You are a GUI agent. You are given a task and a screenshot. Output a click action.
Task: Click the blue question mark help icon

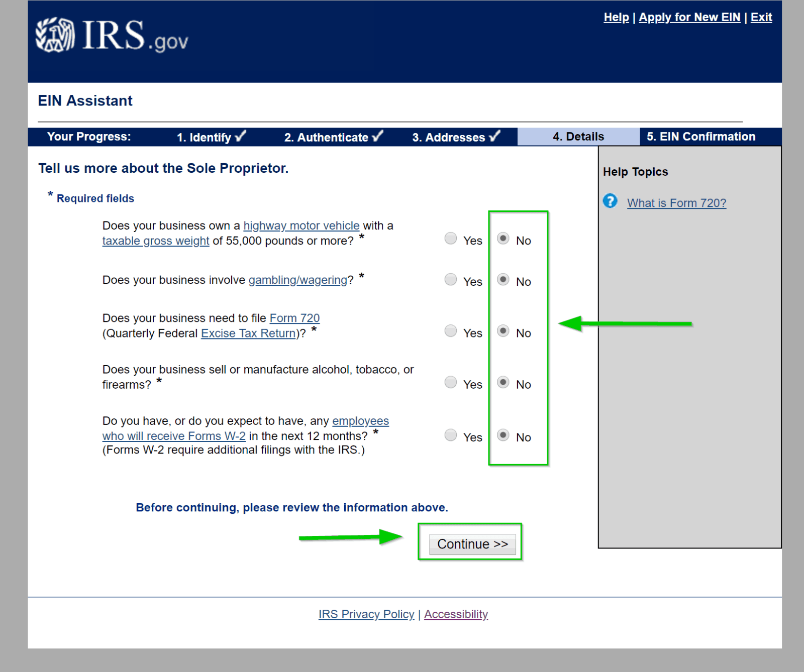pyautogui.click(x=610, y=201)
